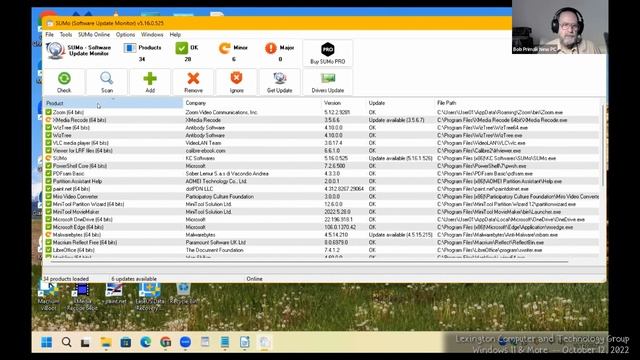Screen dimensions: 640x360
Task: Click the Remove red X icon
Action: click(193, 78)
